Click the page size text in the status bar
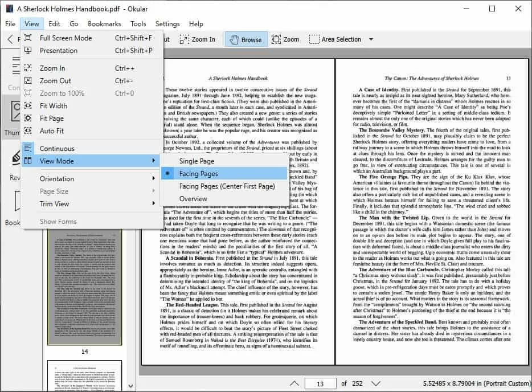This screenshot has width=532, height=392. tap(476, 383)
